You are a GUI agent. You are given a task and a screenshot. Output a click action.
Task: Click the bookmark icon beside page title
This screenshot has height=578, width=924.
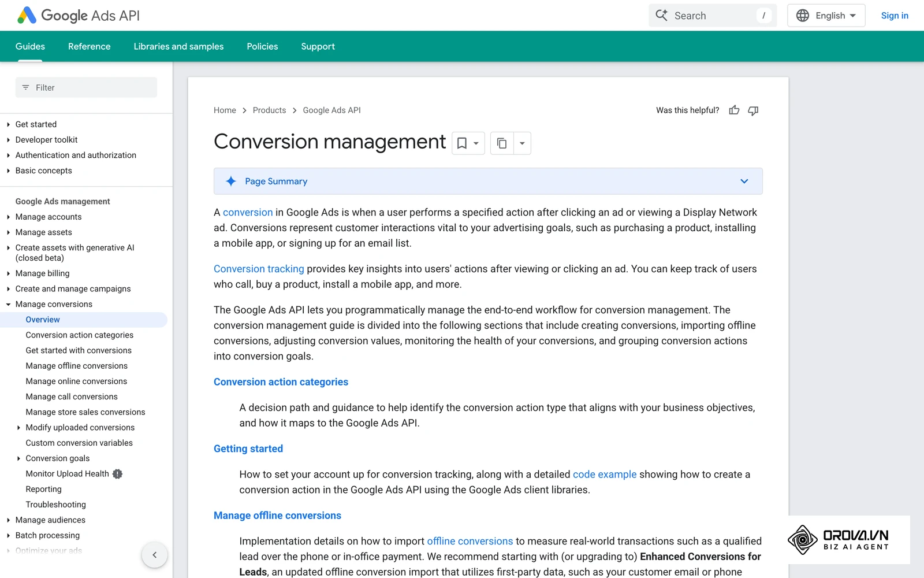(462, 143)
